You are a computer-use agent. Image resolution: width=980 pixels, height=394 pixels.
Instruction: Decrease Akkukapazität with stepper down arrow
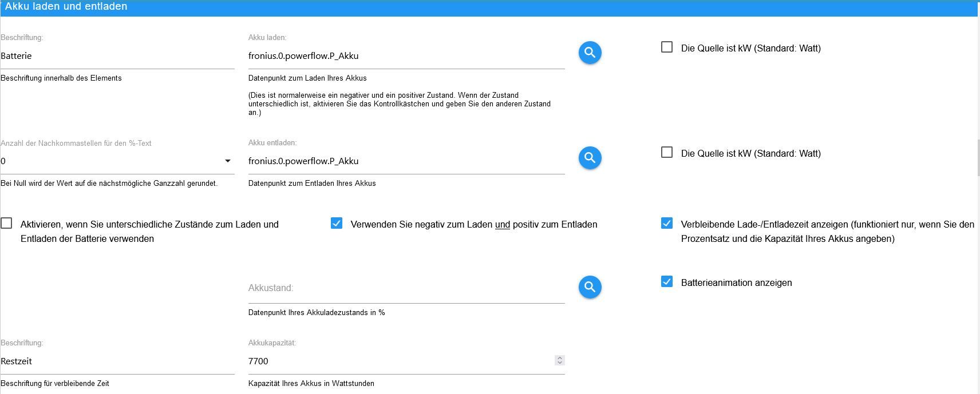pos(560,363)
